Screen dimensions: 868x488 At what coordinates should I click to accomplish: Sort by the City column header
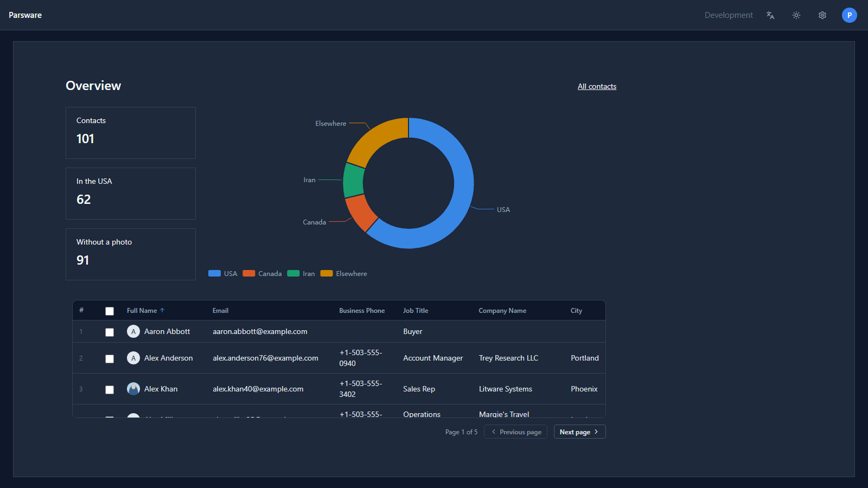click(576, 311)
